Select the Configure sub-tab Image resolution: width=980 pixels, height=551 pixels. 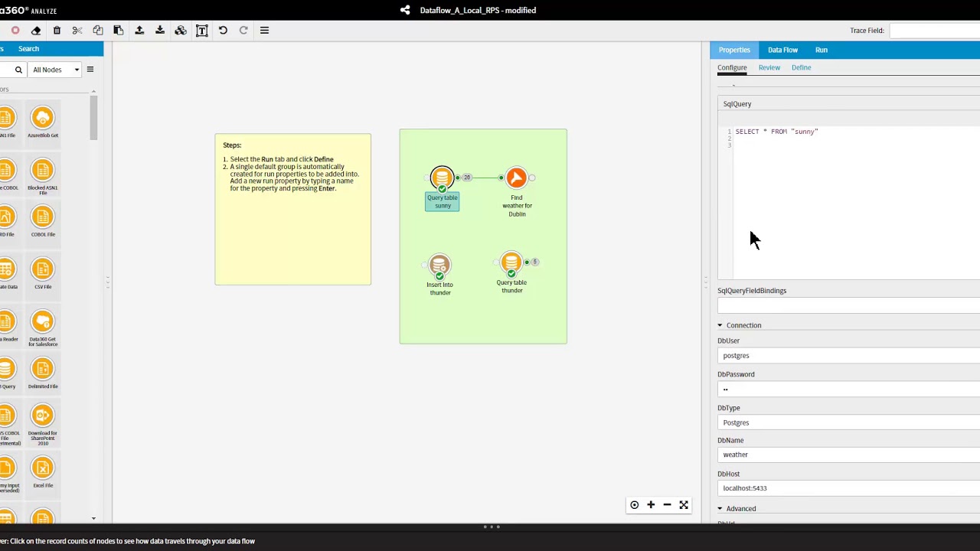tap(732, 67)
